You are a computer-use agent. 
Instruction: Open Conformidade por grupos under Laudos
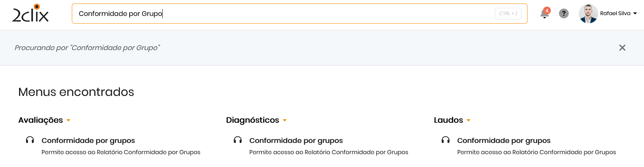pos(503,141)
